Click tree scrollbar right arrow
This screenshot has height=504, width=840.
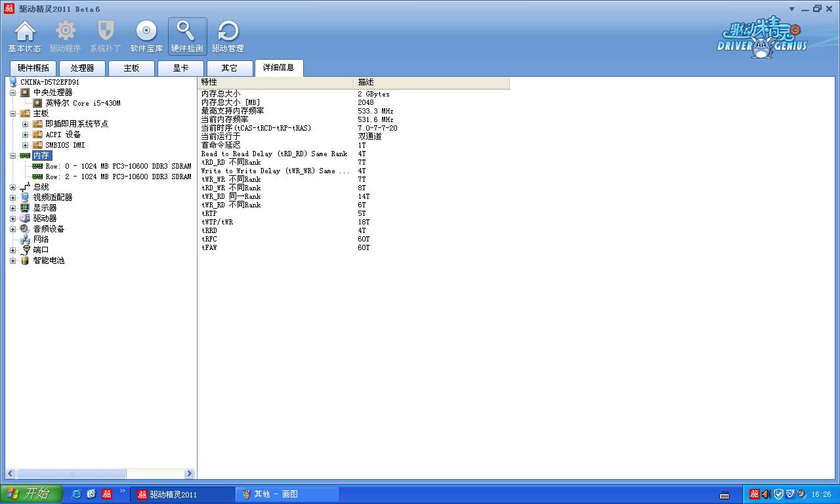coord(190,474)
